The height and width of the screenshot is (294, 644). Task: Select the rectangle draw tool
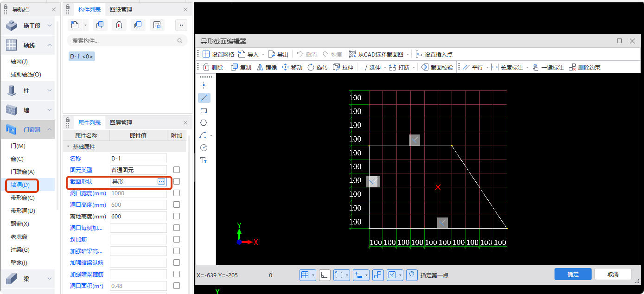204,111
